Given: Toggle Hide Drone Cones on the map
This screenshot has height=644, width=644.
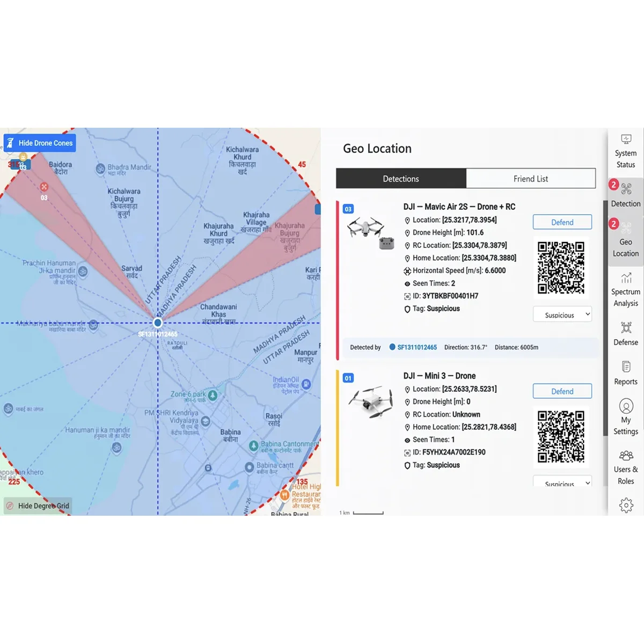Looking at the screenshot, I should click(40, 143).
